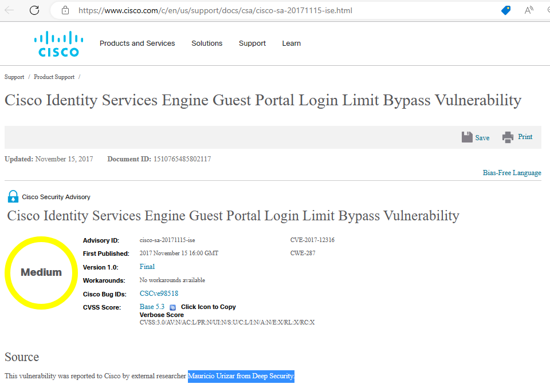
Task: Click the 'Verbose Score' label
Action: tap(162, 315)
